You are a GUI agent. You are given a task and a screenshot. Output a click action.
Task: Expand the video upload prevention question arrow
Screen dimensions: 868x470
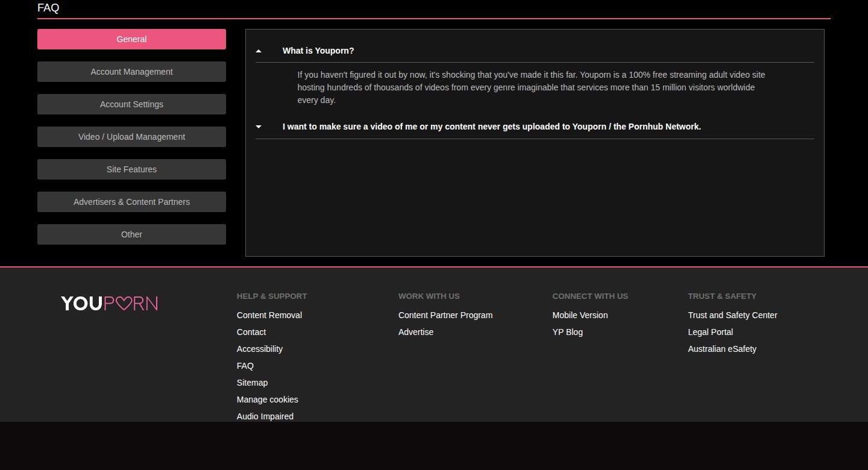pos(259,127)
